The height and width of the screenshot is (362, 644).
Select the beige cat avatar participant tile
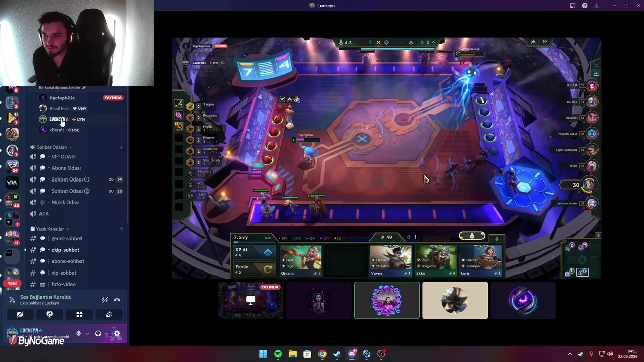tap(455, 300)
